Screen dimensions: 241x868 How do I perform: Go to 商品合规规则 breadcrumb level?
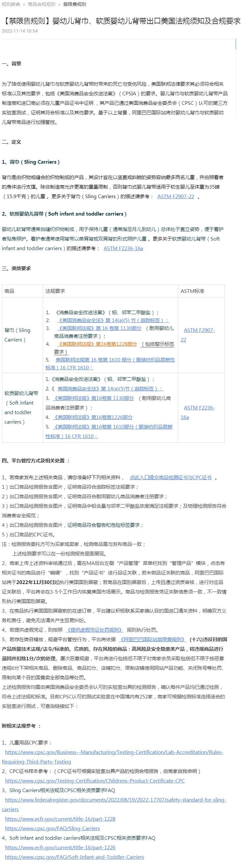click(x=41, y=4)
